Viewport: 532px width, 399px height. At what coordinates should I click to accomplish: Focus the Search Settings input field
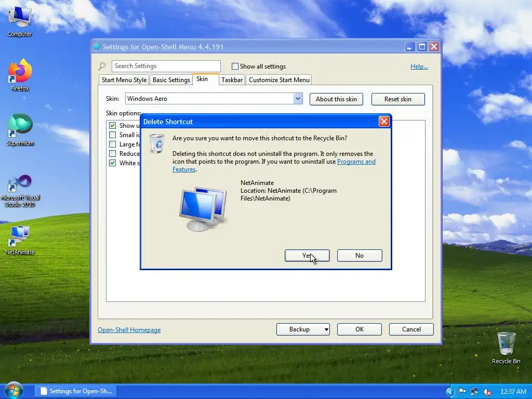(x=166, y=66)
